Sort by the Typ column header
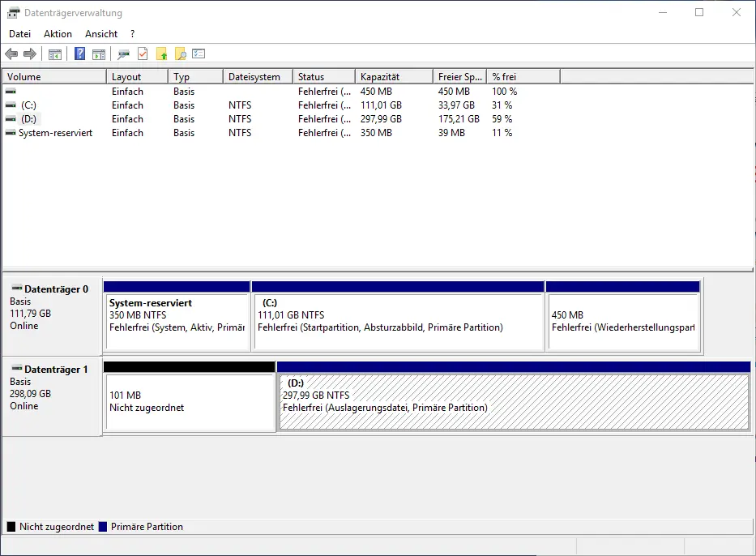Image resolution: width=756 pixels, height=556 pixels. point(196,77)
